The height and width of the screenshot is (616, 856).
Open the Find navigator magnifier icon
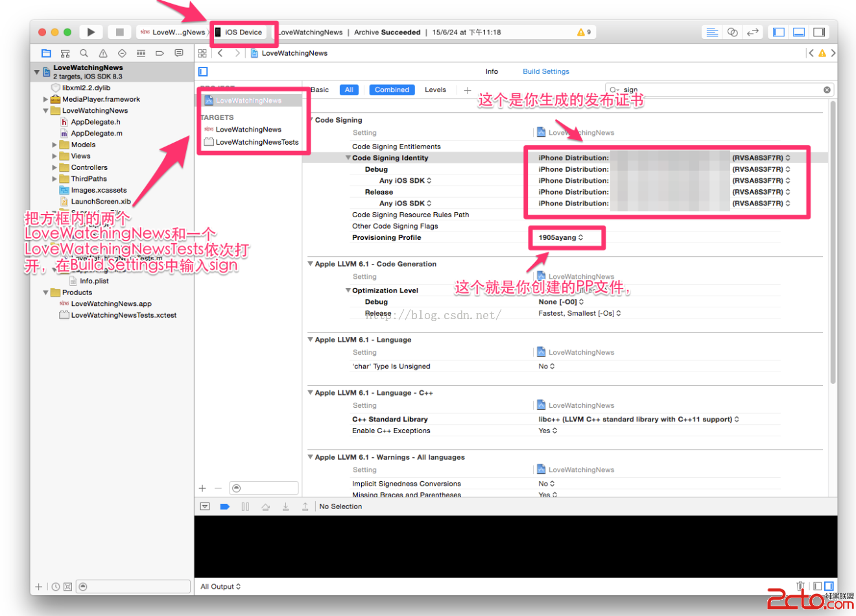84,53
